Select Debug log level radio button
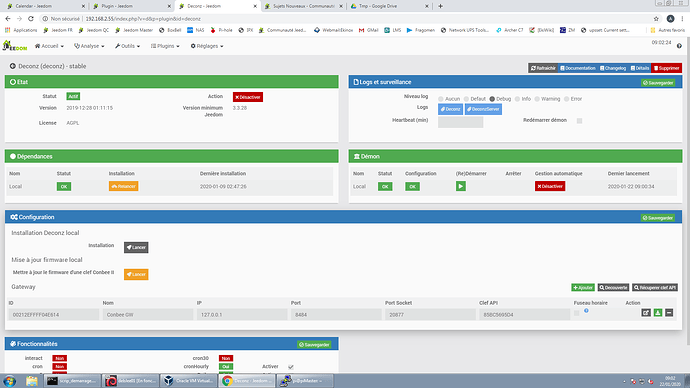 pos(492,99)
